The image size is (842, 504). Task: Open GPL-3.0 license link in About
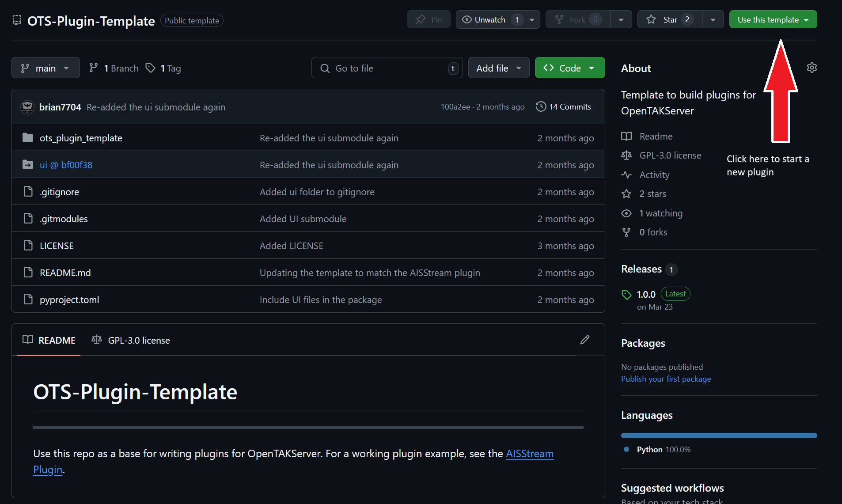tap(661, 155)
